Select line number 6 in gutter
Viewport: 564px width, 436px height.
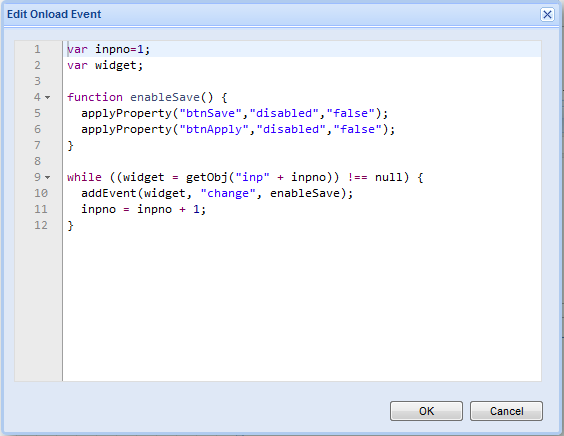(x=37, y=129)
